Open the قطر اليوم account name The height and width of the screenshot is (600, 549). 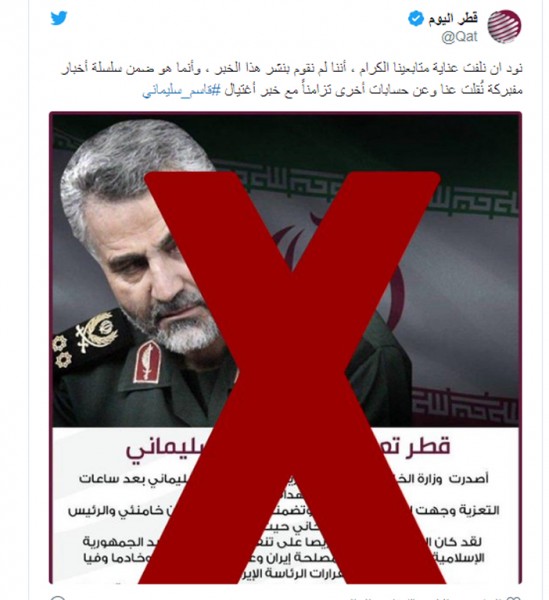453,18
